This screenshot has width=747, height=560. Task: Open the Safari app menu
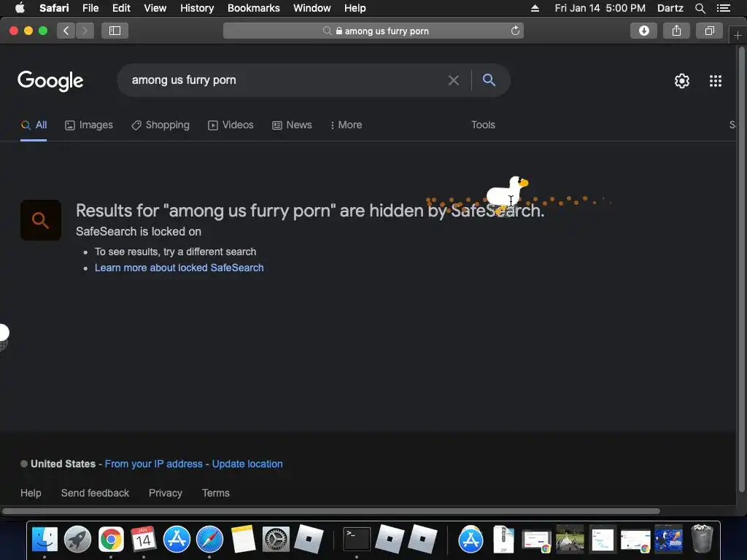54,8
